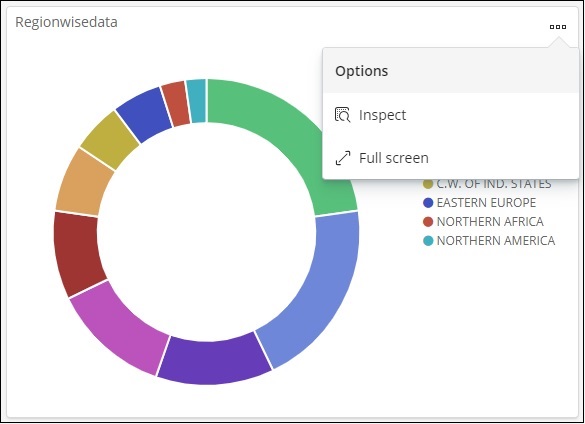The image size is (585, 424).
Task: Click the Full screen expand arrows icon
Action: tap(342, 158)
